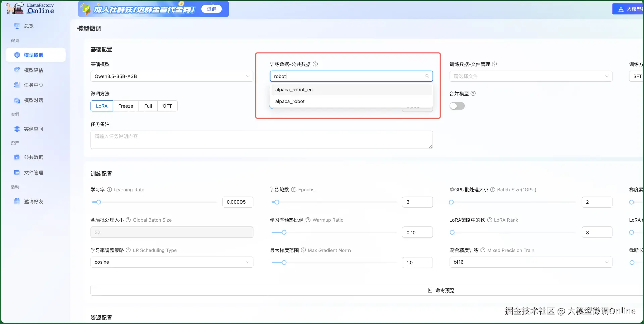Select the LoRA fine-tuning method
Image resolution: width=644 pixels, height=324 pixels.
click(x=102, y=106)
